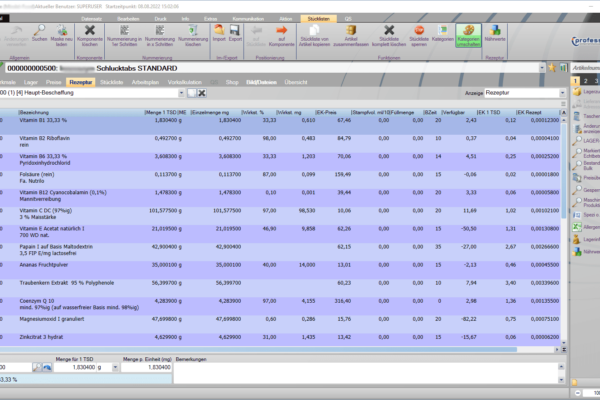Select the Zinkcitrat 3 hydrat row
This screenshot has height=400, width=600.
coord(280,339)
